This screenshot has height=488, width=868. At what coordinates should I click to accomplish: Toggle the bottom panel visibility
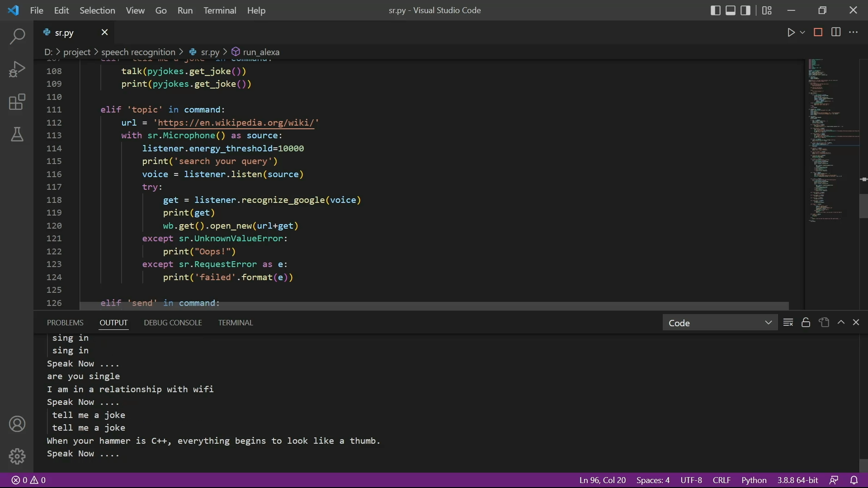tap(730, 10)
